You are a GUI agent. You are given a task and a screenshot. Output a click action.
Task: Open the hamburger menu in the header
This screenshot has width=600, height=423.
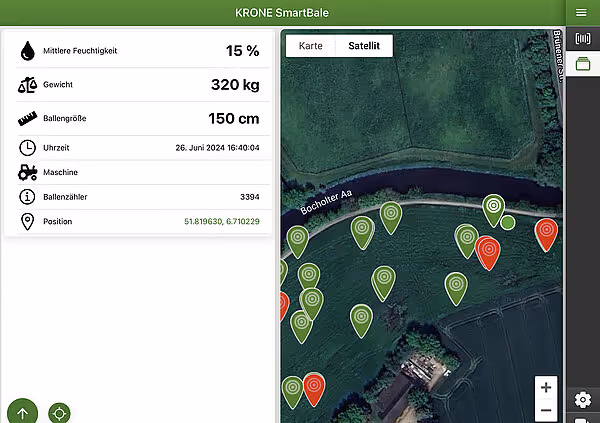(x=581, y=12)
